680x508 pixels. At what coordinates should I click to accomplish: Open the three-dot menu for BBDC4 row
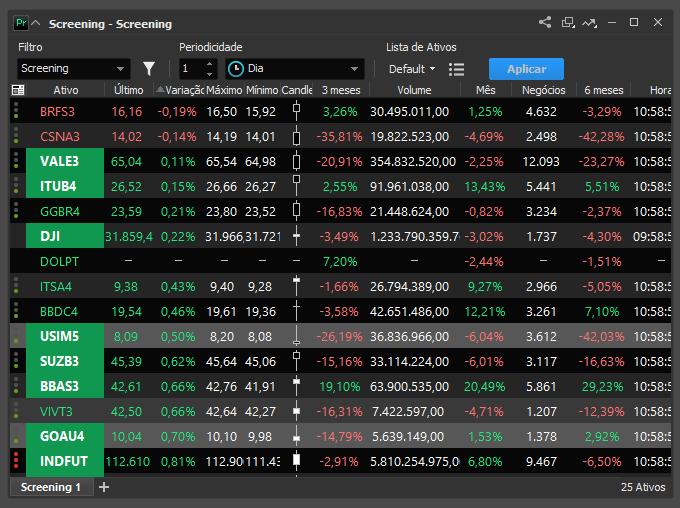point(16,310)
